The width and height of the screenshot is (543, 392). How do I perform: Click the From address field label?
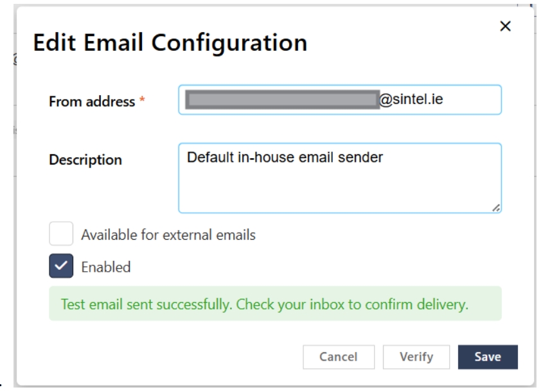(92, 102)
